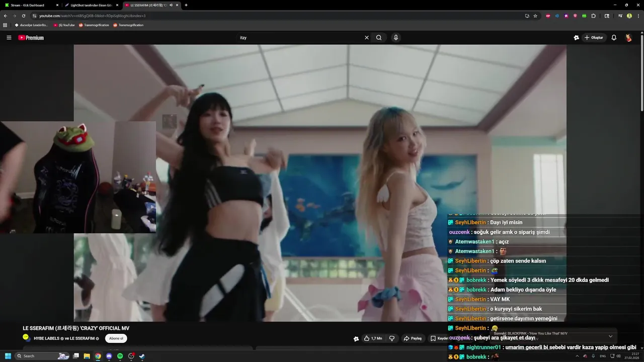The height and width of the screenshot is (362, 644).
Task: Open the Chrome extensions puzzle menu
Action: click(x=594, y=16)
